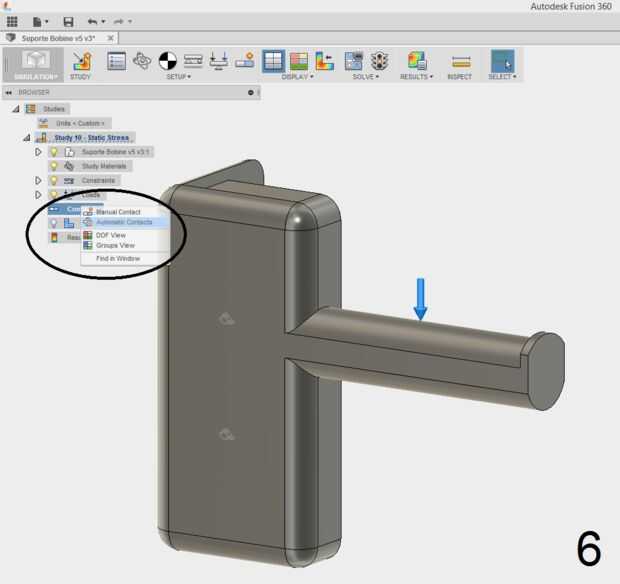The width and height of the screenshot is (620, 584).
Task: Click the contacts tool in Setup
Action: tap(245, 61)
